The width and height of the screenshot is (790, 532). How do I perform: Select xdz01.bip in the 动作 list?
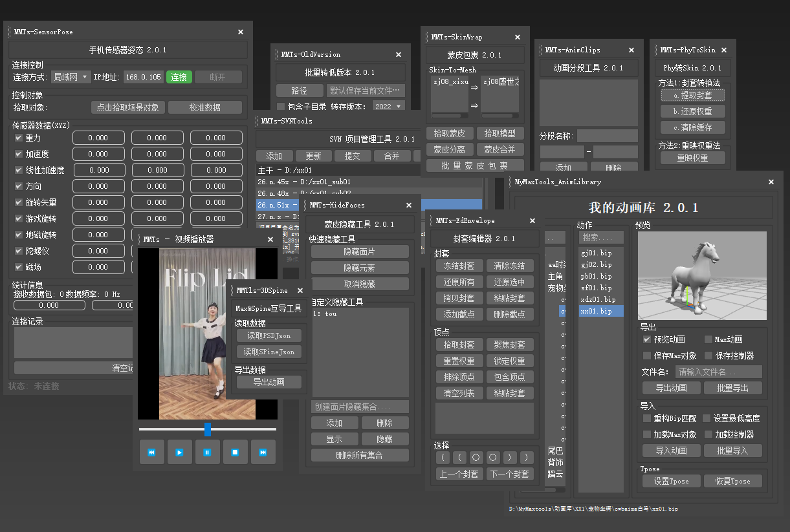click(x=598, y=299)
